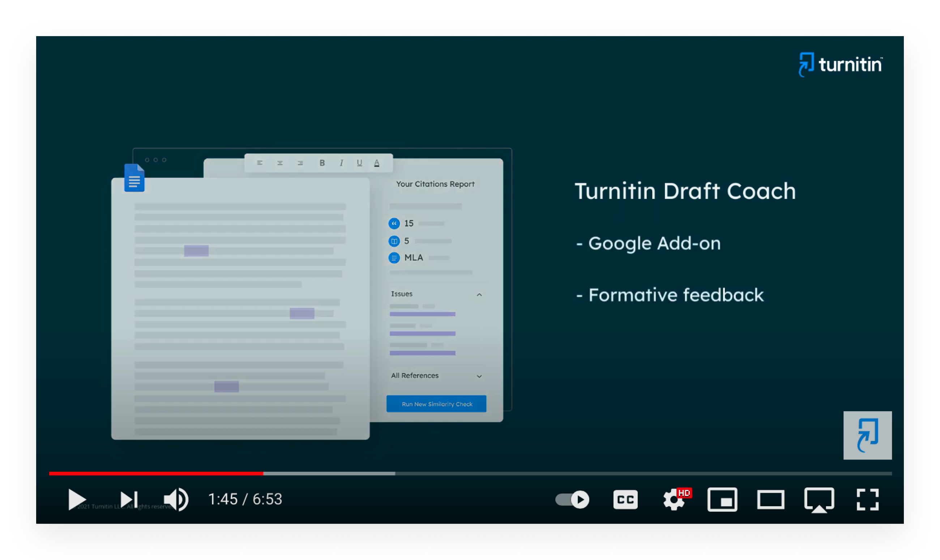The height and width of the screenshot is (560, 940).
Task: Cast video via AirPlay icon
Action: [819, 499]
